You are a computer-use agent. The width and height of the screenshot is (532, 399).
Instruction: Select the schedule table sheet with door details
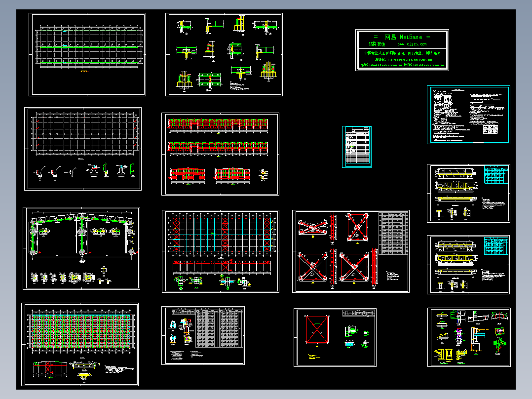(x=203, y=335)
